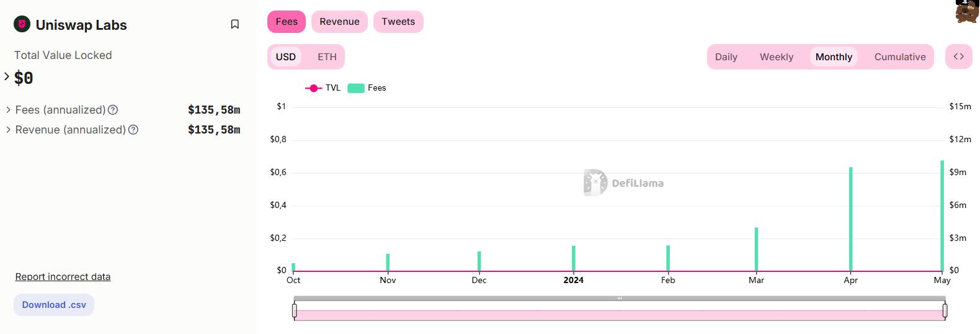Open Revenue annualized help tooltip icon
This screenshot has width=980, height=334.
click(133, 130)
